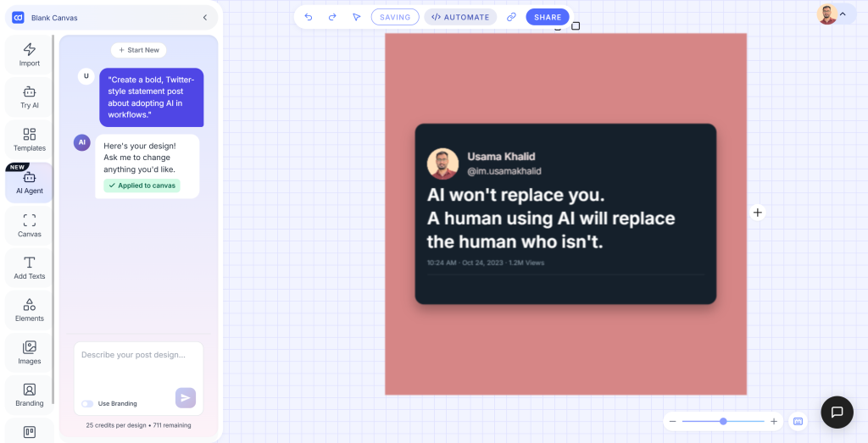Select the @im.usamakhalid handle text
Screen dimensions: 868x443
point(504,171)
